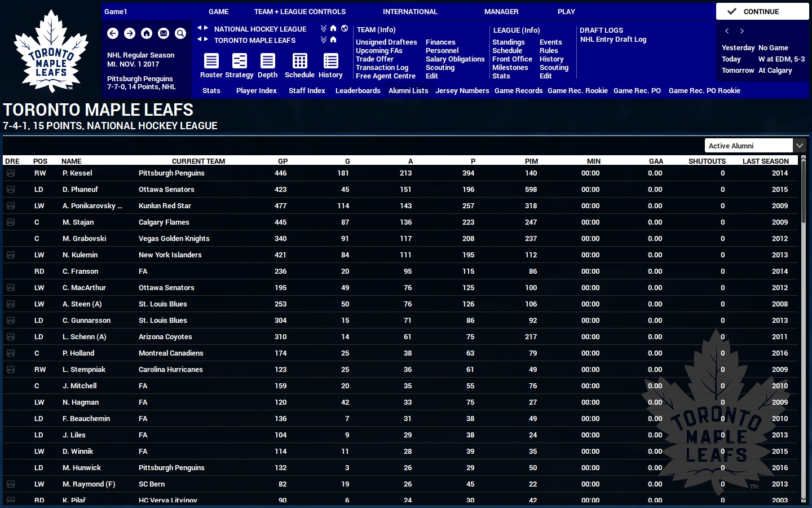Image resolution: width=812 pixels, height=508 pixels.
Task: Click the magnifying glass search icon
Action: point(180,33)
